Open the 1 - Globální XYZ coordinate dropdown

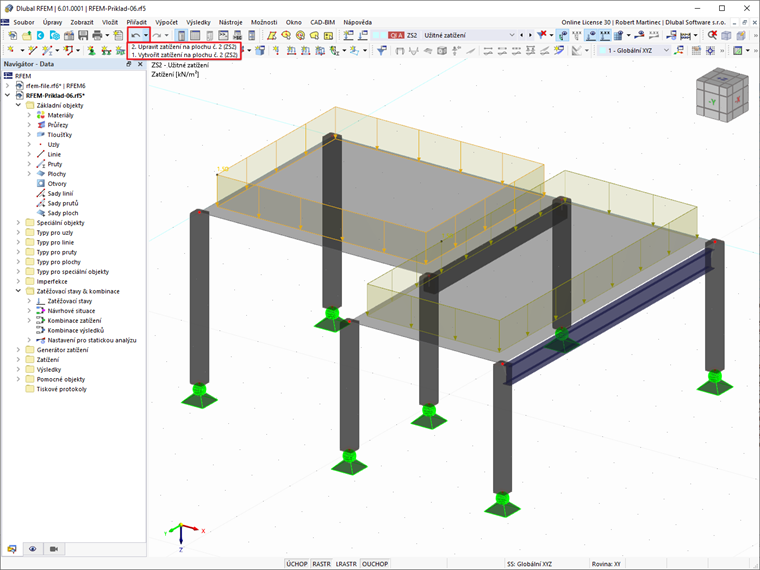[x=666, y=50]
